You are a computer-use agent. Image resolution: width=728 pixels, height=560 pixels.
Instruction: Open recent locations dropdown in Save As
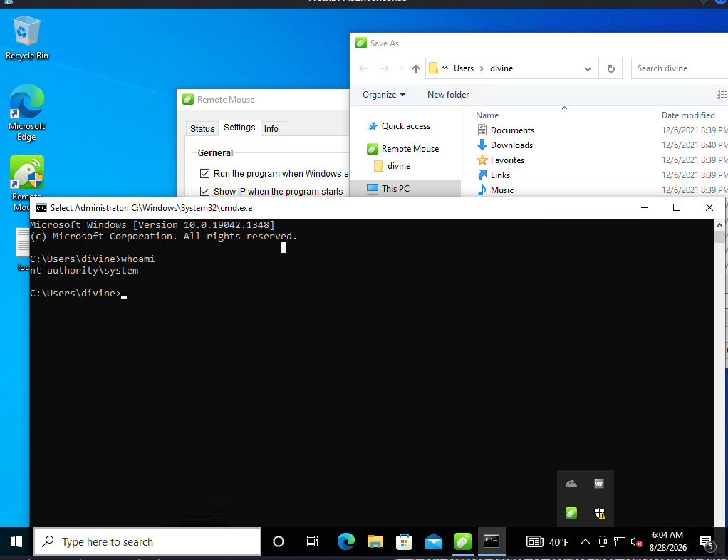click(x=401, y=68)
